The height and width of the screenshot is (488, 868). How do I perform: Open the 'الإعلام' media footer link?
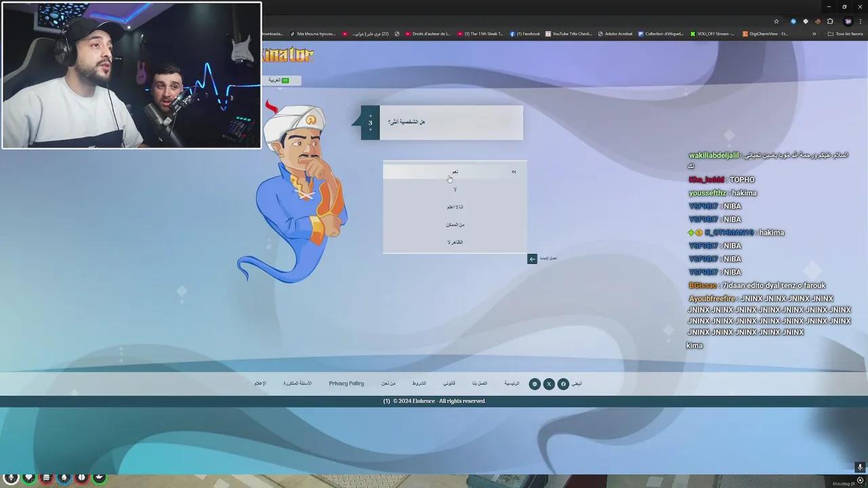pos(260,384)
